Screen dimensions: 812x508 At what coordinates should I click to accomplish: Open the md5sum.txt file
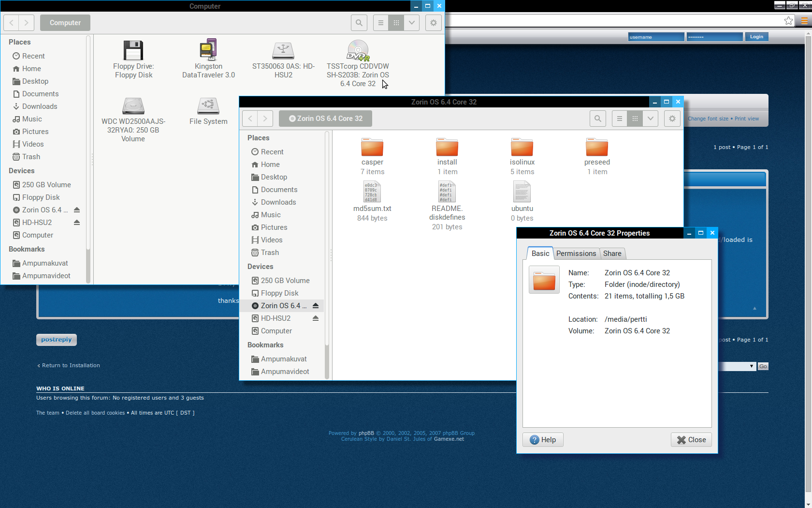click(372, 193)
